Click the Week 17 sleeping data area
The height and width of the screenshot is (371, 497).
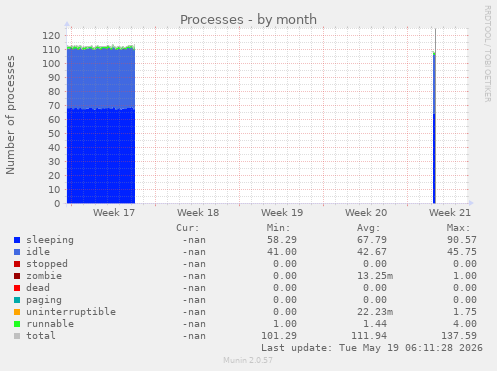point(101,156)
